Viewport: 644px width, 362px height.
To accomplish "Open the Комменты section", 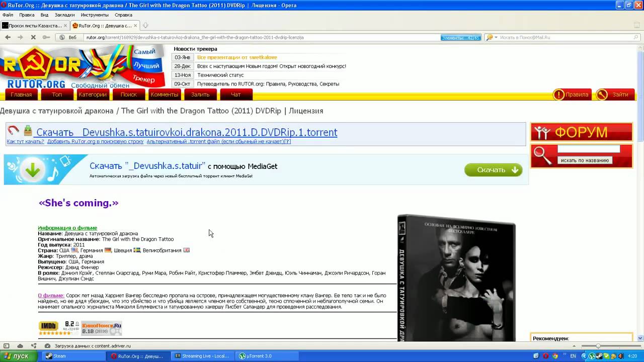I will (165, 95).
